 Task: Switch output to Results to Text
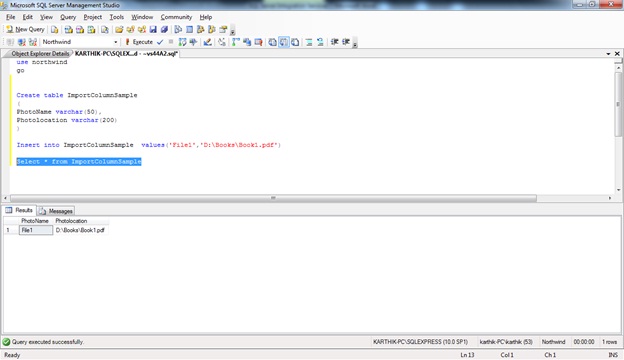point(272,42)
